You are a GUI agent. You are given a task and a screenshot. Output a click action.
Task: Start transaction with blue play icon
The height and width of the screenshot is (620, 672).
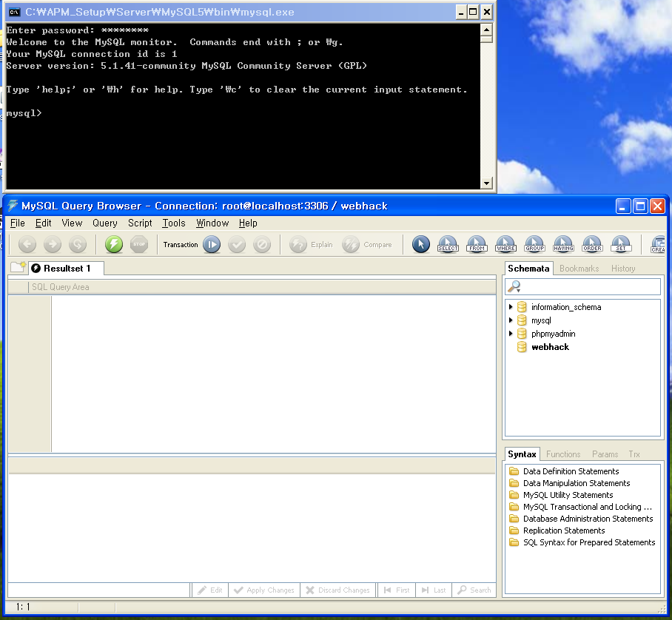(x=212, y=244)
